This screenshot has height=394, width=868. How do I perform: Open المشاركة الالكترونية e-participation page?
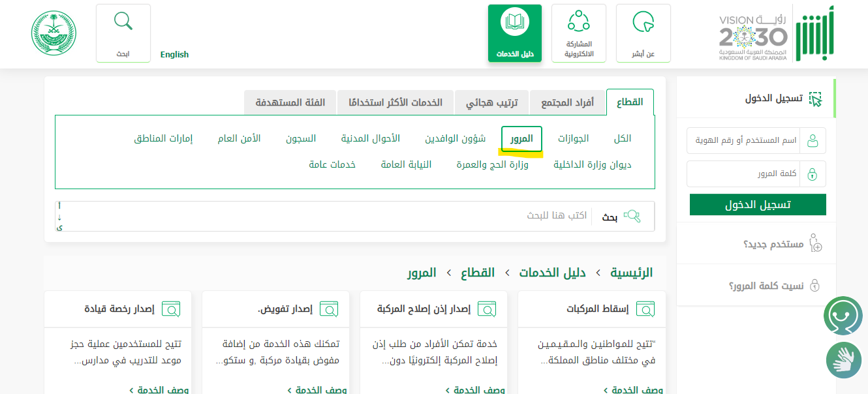pyautogui.click(x=578, y=33)
